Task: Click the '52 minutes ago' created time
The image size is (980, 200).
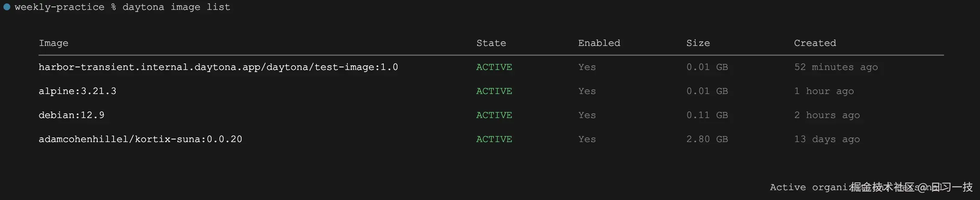Action: [836, 67]
